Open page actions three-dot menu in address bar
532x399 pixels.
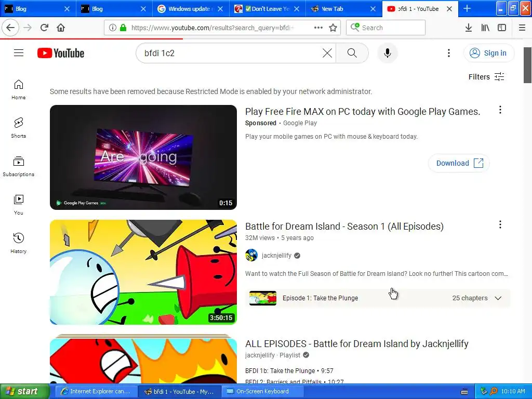point(318,28)
